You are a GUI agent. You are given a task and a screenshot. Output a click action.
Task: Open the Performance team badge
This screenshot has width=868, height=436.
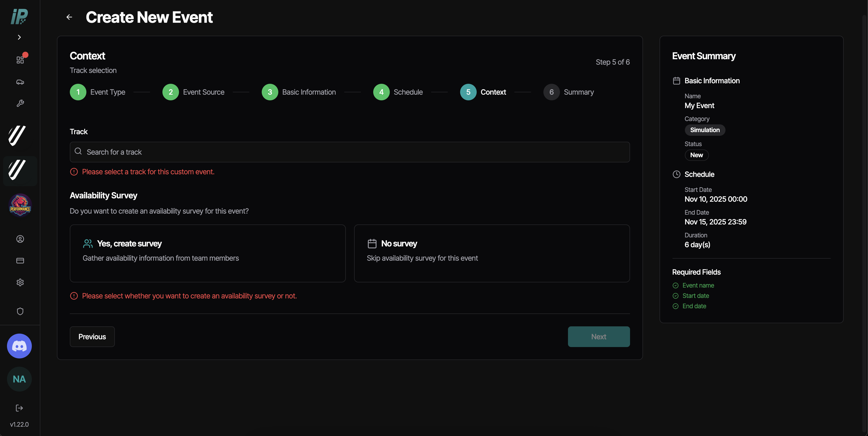pyautogui.click(x=20, y=205)
